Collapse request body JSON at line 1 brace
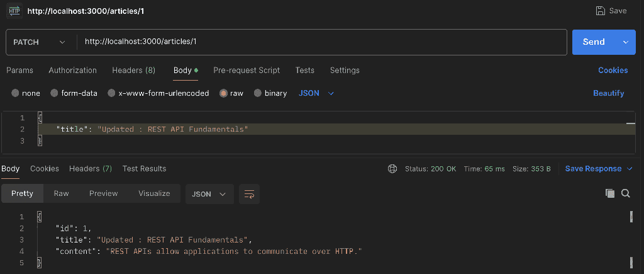 point(40,118)
